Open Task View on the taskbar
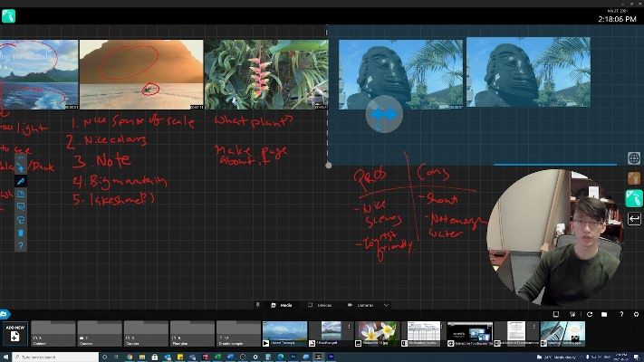The image size is (644, 362). coord(116,357)
